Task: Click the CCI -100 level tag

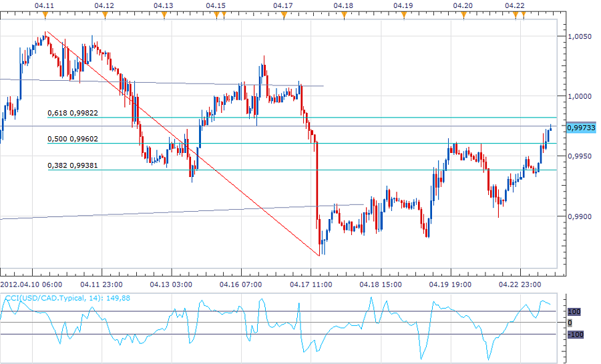Action: point(575,334)
